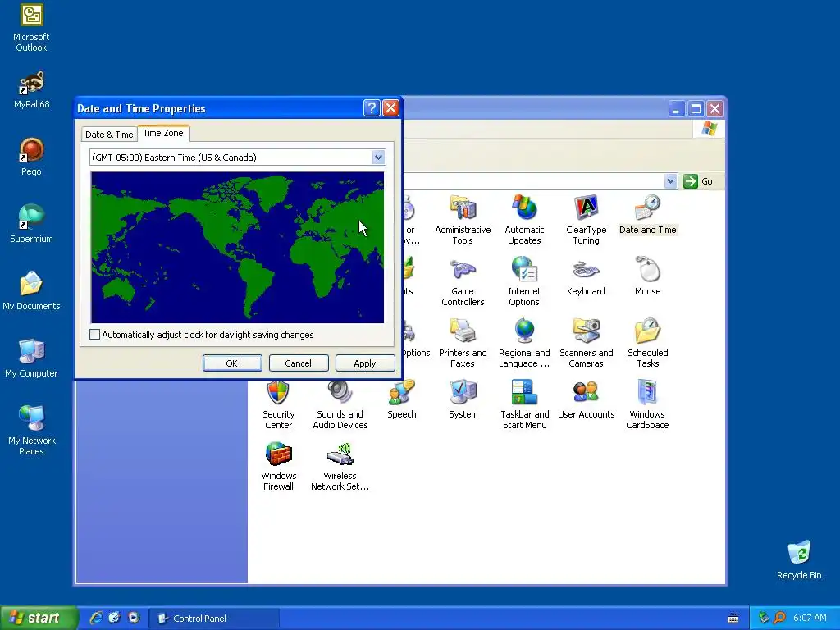Enable automatic daylight saving clock adjustment

pos(95,335)
